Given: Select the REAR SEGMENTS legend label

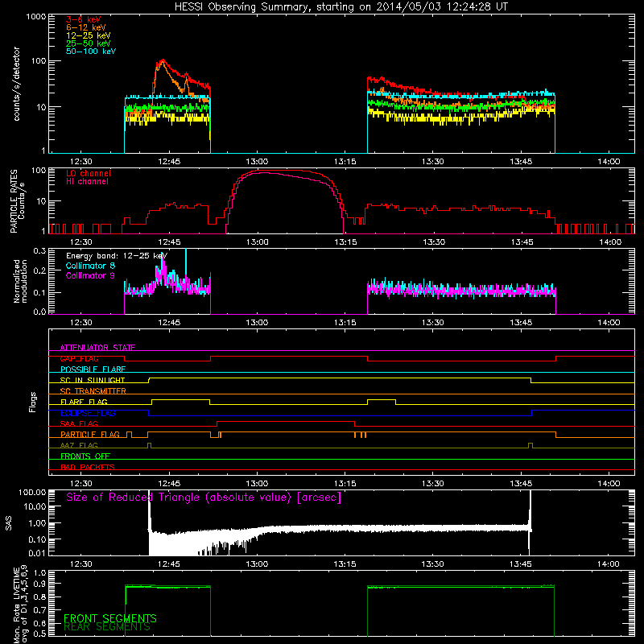Looking at the screenshot, I should 107,627.
